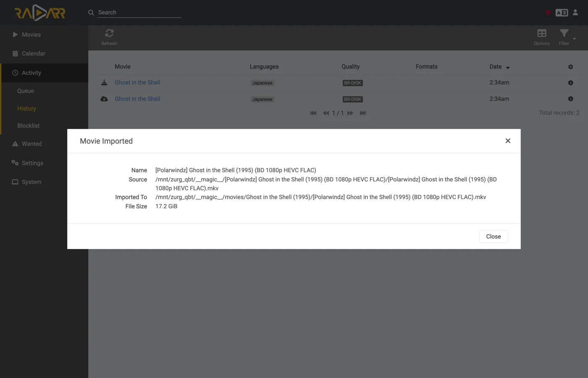Click the imported download icon in first row
The width and height of the screenshot is (588, 378).
pyautogui.click(x=104, y=83)
